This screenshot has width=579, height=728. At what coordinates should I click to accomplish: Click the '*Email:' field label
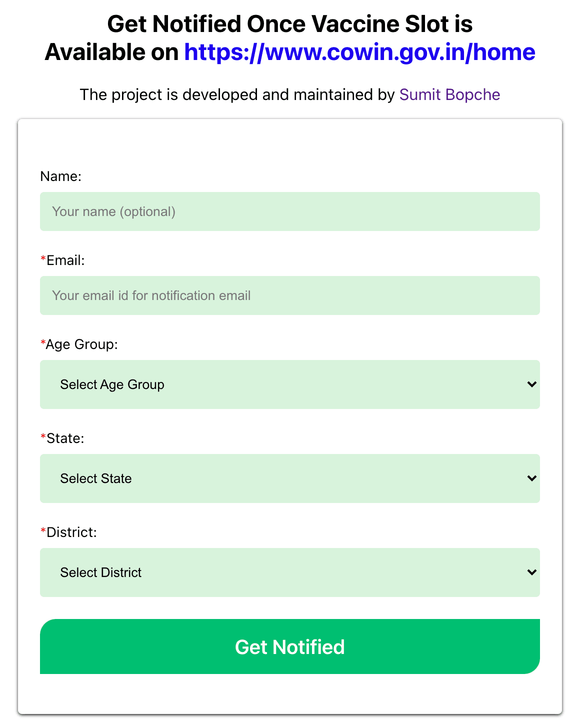click(x=62, y=260)
